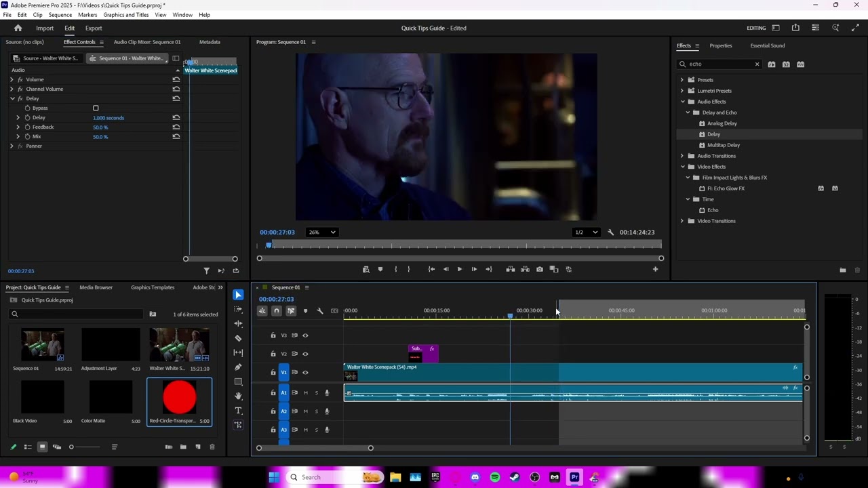Select Multitap Delay audio effect
This screenshot has height=488, width=868.
pos(724,145)
